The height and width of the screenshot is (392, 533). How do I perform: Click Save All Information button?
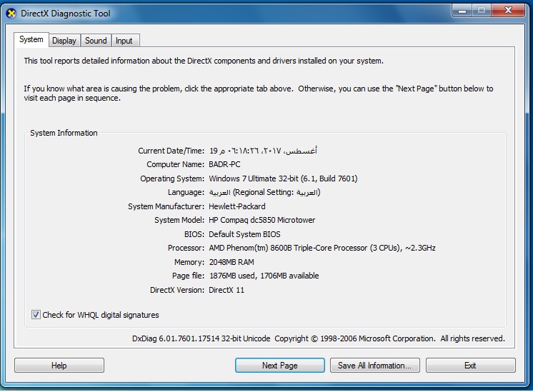click(374, 366)
